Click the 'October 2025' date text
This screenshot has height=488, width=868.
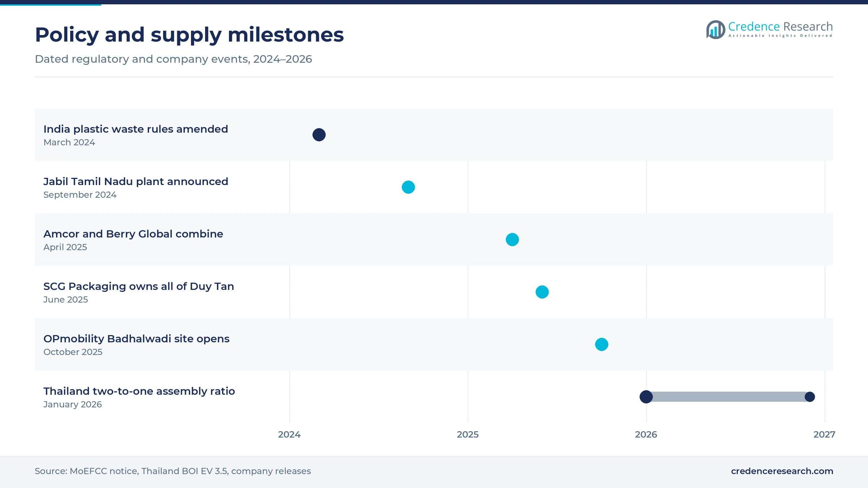pos(73,352)
